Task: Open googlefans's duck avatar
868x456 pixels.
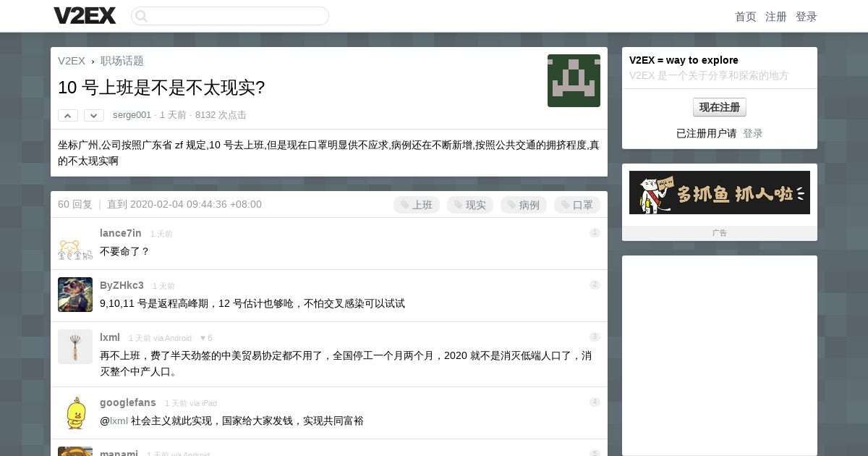Action: pyautogui.click(x=75, y=412)
